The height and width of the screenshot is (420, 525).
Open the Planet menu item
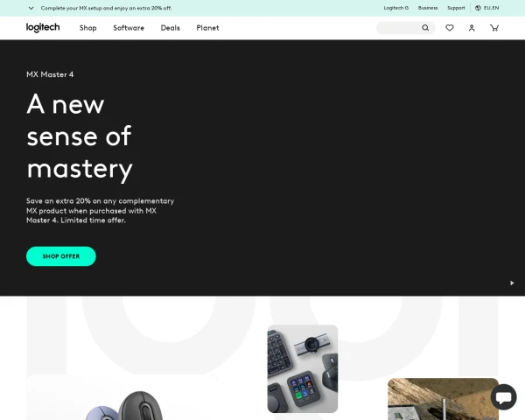point(207,28)
